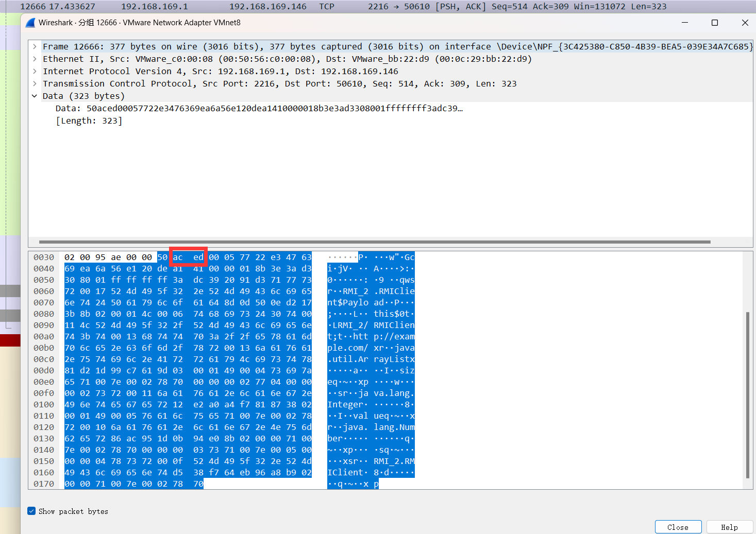The image size is (756, 534).
Task: Click hex byte 'ed' in row 0030
Action: [x=198, y=257]
